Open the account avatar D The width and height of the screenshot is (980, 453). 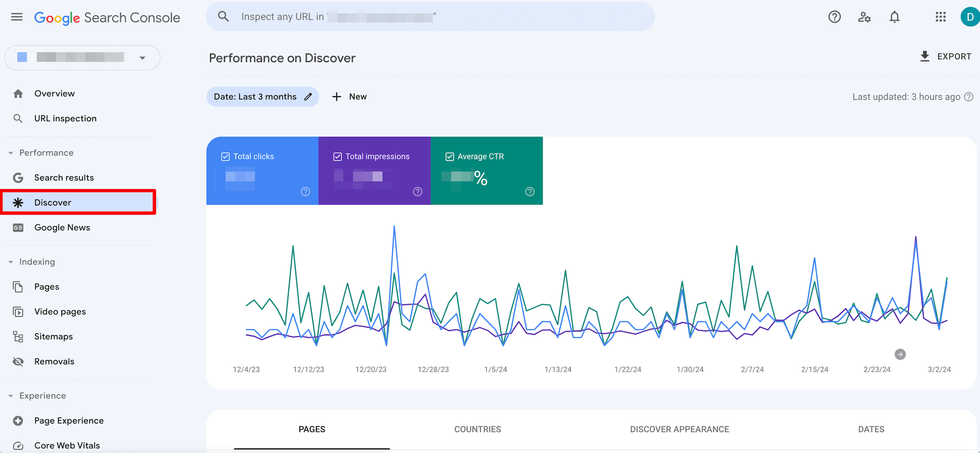pyautogui.click(x=970, y=17)
